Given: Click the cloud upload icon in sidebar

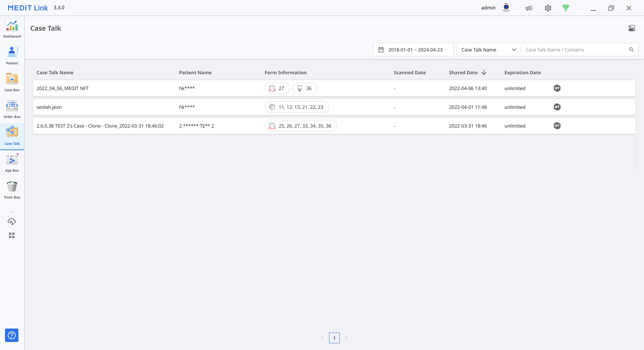Looking at the screenshot, I should 12,221.
